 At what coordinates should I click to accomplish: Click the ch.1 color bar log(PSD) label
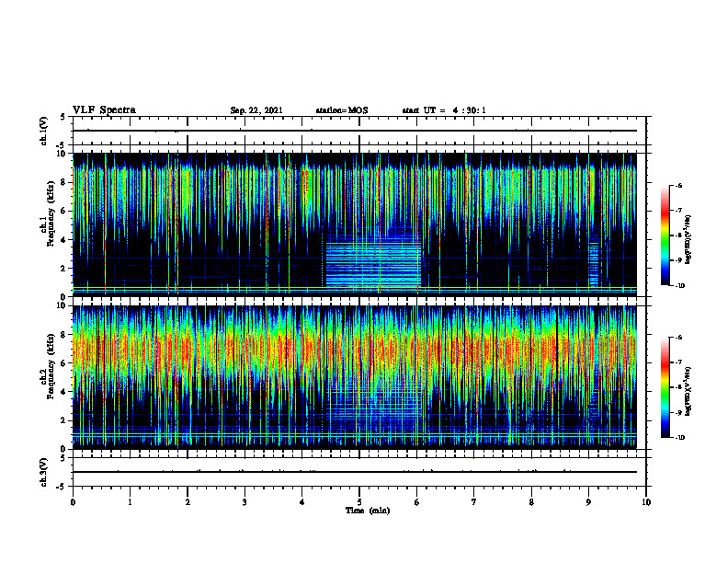click(688, 240)
